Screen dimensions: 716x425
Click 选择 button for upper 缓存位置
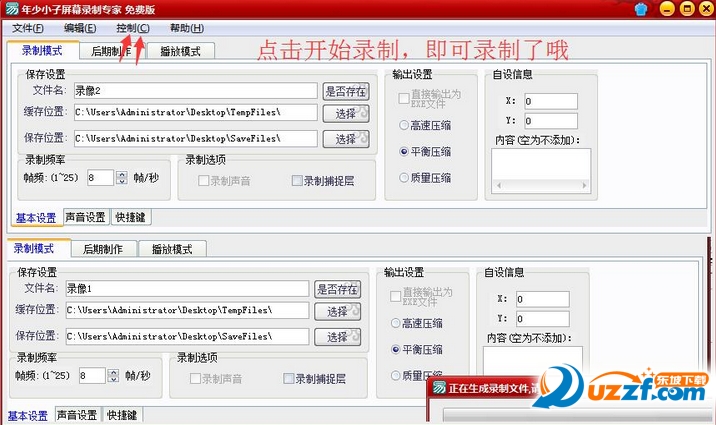point(346,113)
